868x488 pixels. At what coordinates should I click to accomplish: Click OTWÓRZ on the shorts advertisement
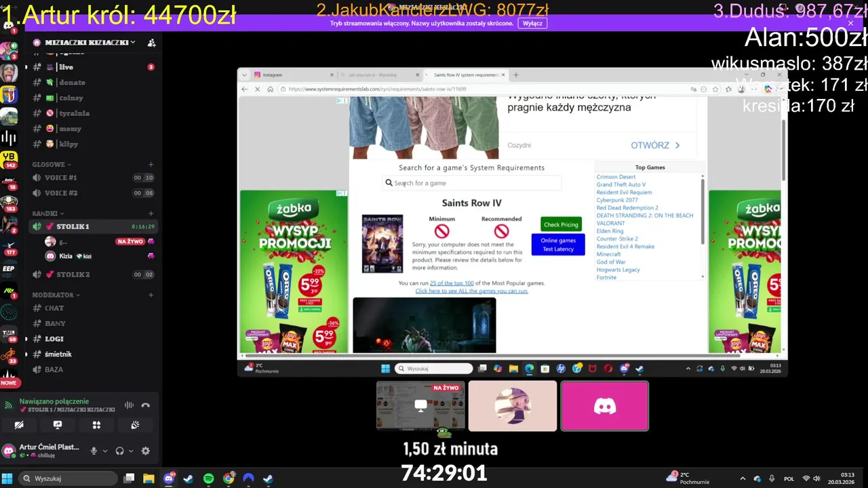point(655,145)
